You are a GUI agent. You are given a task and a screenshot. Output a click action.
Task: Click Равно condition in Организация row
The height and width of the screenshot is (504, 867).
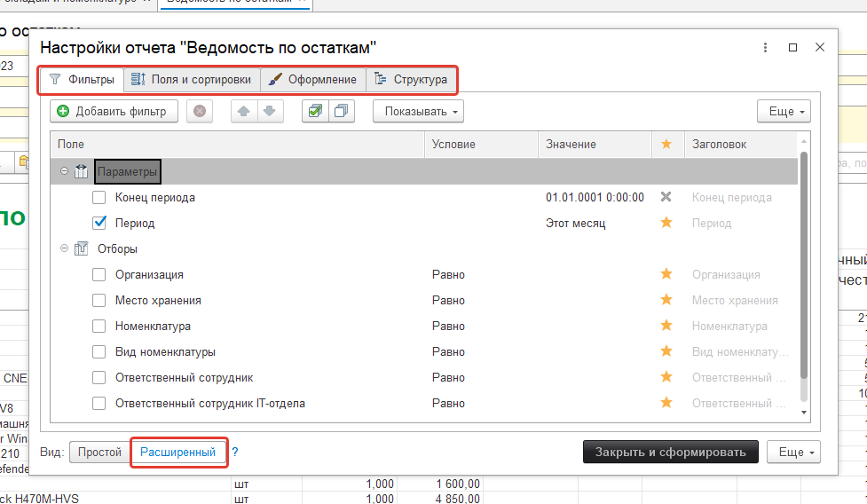(x=448, y=275)
